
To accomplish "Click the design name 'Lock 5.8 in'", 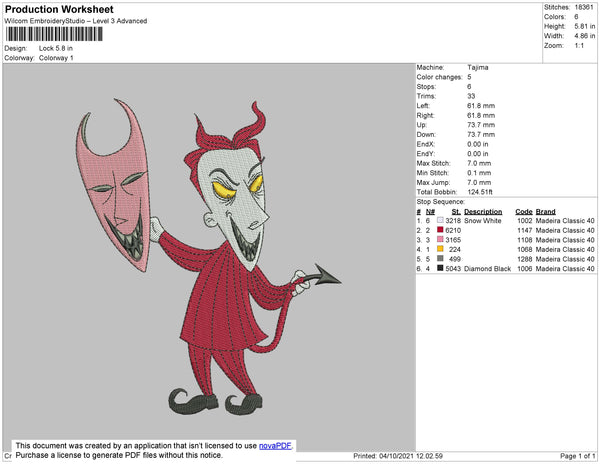I will [55, 48].
